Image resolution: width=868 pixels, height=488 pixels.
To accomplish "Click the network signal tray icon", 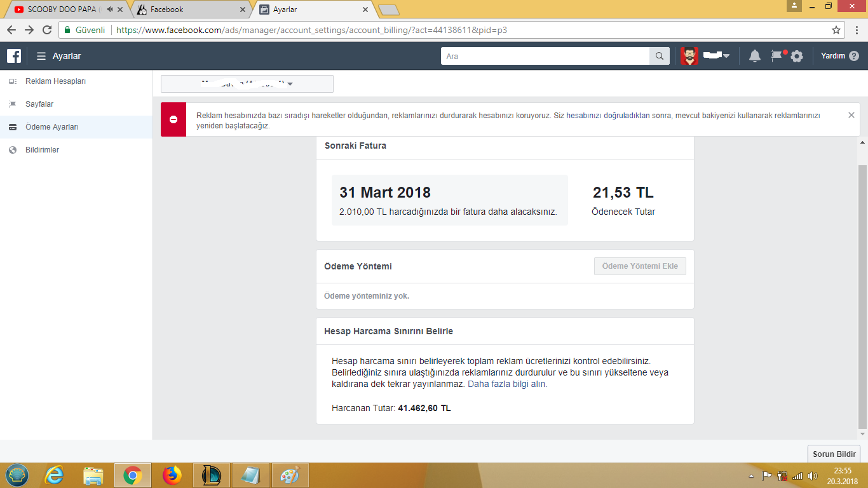I will pyautogui.click(x=797, y=475).
